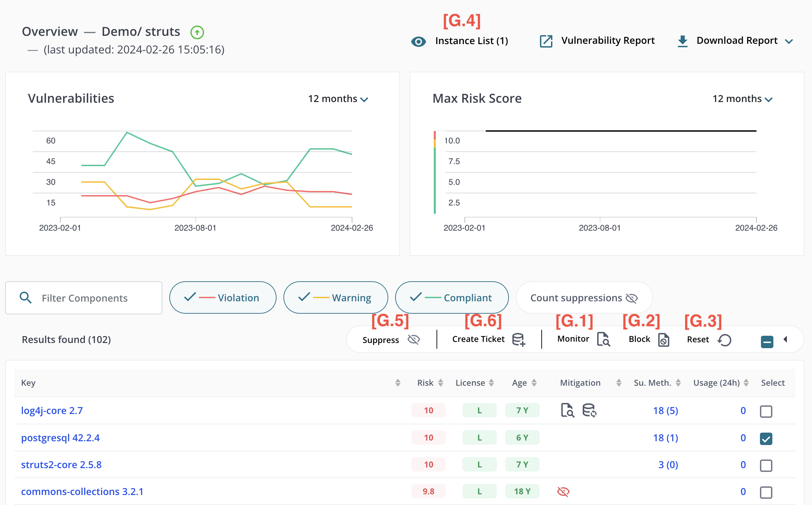Screen dimensions: 812x505
Task: Expand the Download Report chevron
Action: coord(789,41)
